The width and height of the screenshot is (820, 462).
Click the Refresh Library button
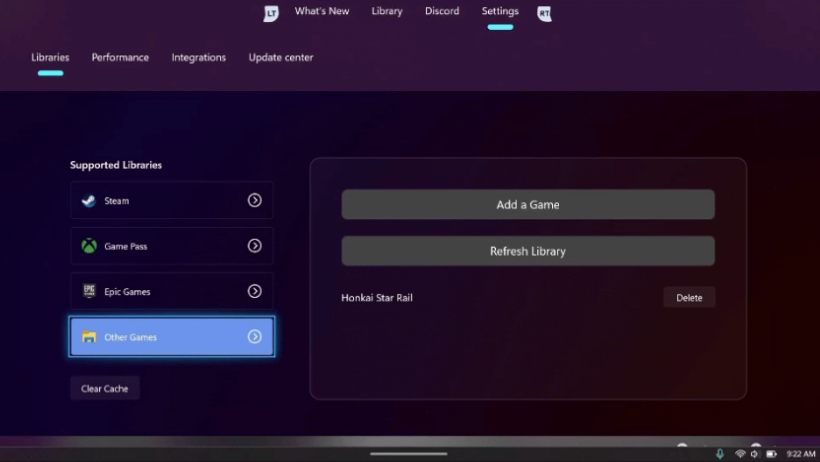[x=528, y=251]
